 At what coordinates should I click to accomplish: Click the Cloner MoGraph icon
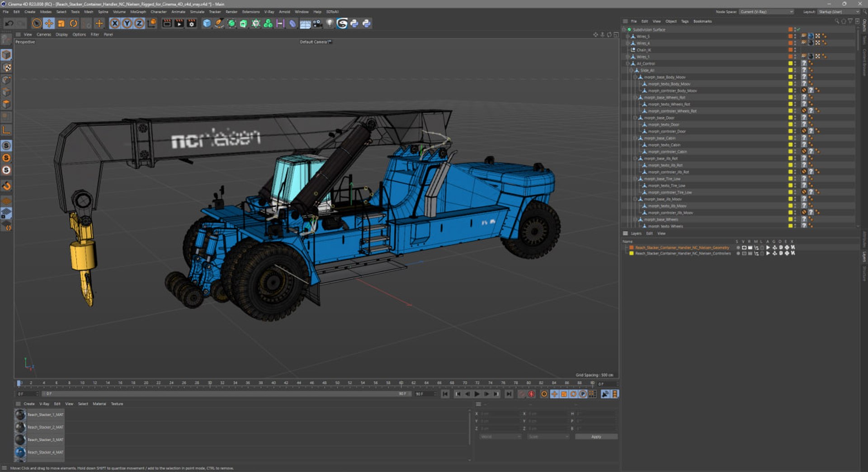click(x=268, y=24)
